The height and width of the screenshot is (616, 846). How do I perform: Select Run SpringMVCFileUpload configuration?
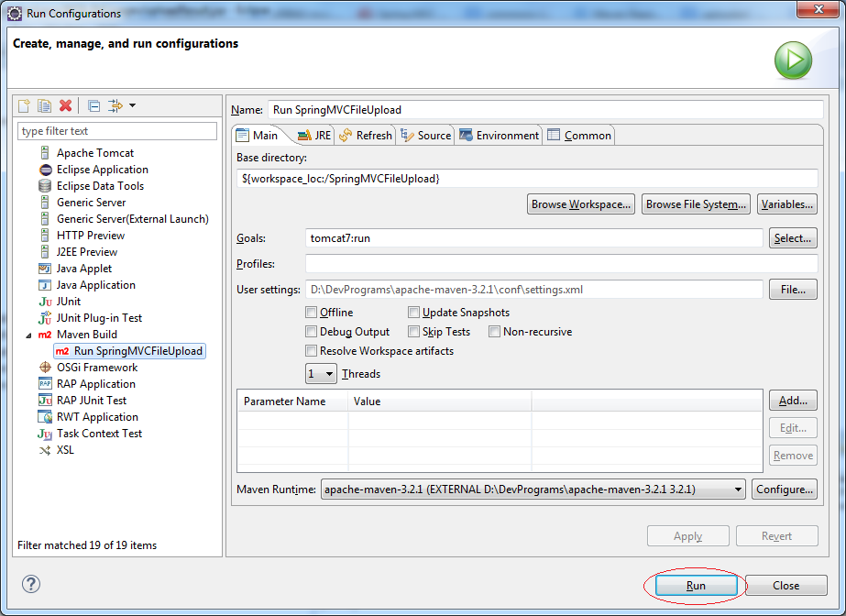[129, 351]
